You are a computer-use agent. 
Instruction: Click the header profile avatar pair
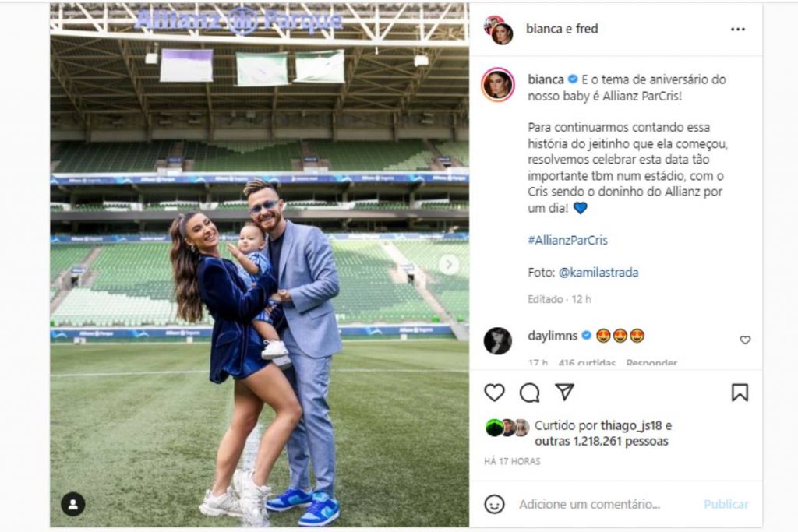click(498, 30)
